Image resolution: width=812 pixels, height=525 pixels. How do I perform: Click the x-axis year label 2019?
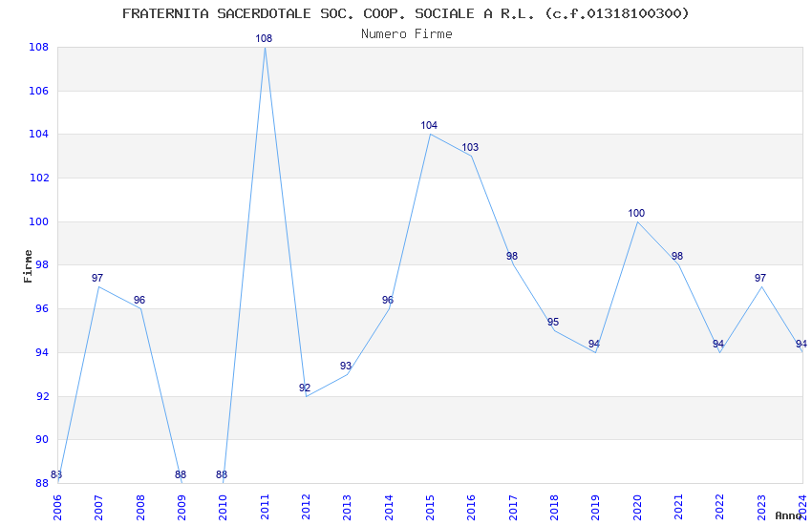click(595, 507)
